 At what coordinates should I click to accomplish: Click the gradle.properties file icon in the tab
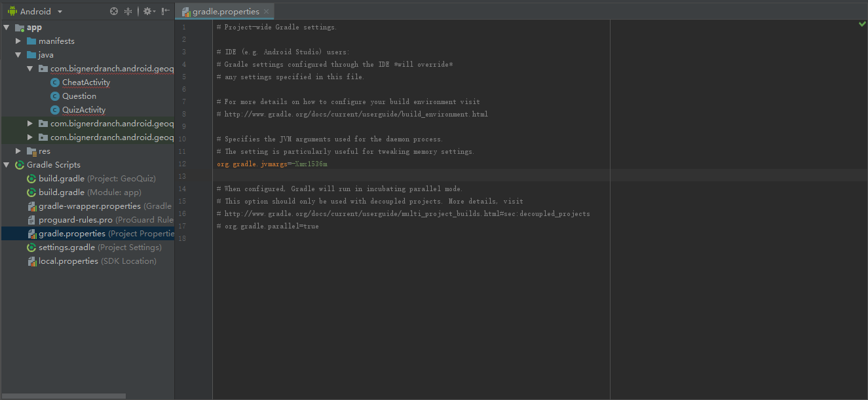point(187,11)
